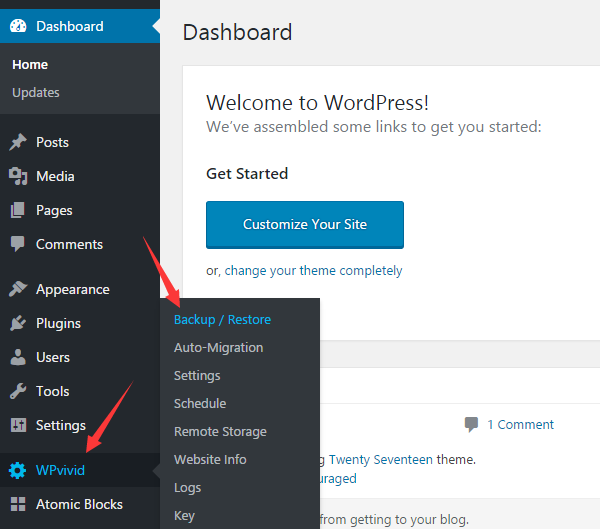This screenshot has width=600, height=529.
Task: Click the comment bubble icon beside 1 Comment
Action: click(471, 425)
